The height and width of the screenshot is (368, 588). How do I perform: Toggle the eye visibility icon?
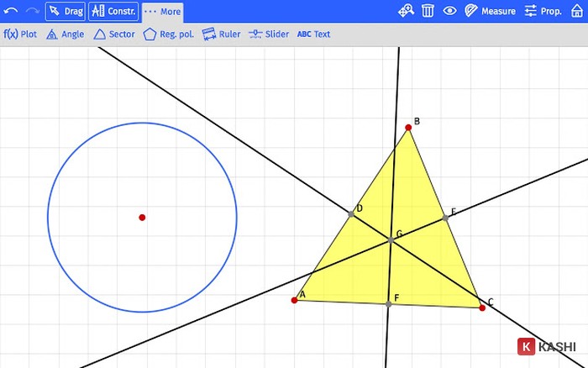(449, 11)
